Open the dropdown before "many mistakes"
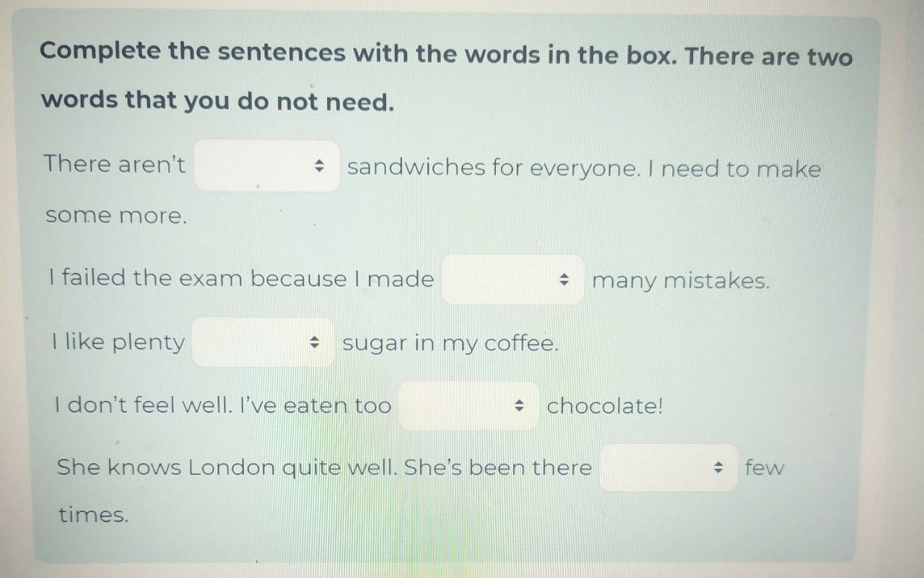The width and height of the screenshot is (924, 578). pos(513,280)
